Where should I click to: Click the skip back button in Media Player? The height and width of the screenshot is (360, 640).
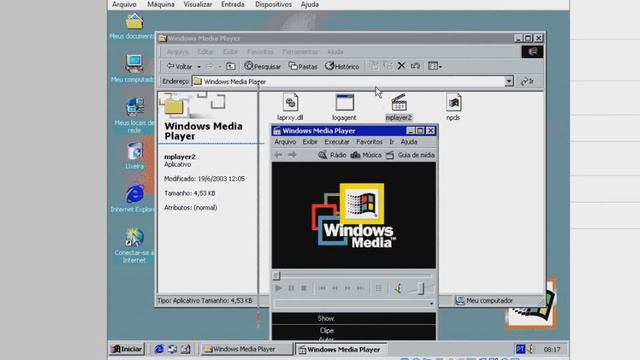point(322,288)
